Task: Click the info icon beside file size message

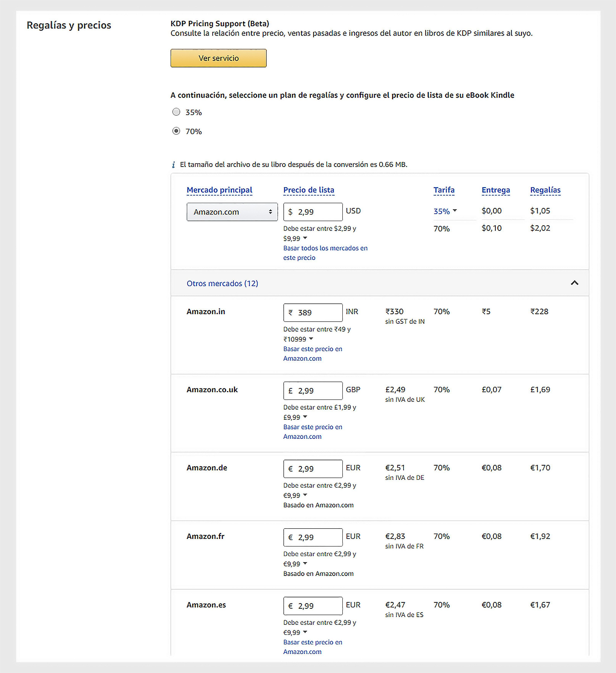Action: coord(173,165)
